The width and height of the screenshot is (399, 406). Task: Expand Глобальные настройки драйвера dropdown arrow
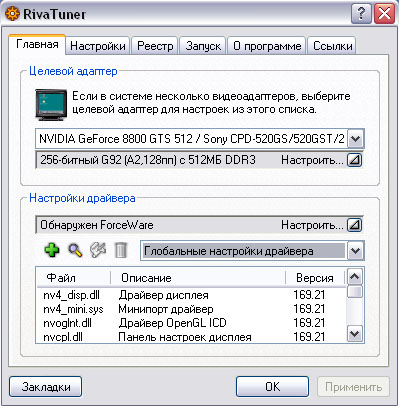355,251
